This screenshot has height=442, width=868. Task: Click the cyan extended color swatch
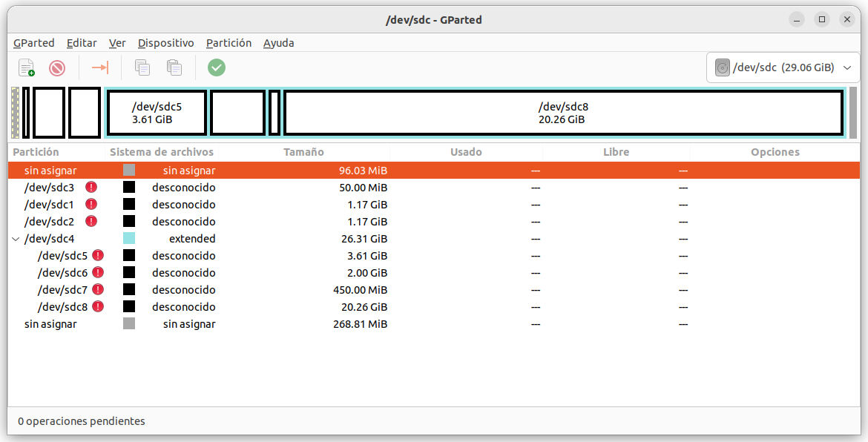pos(129,238)
